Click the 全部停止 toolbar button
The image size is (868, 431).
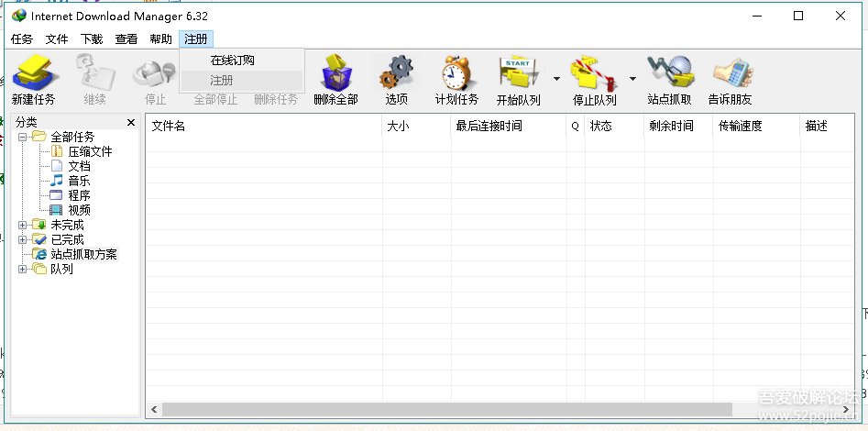(215, 100)
